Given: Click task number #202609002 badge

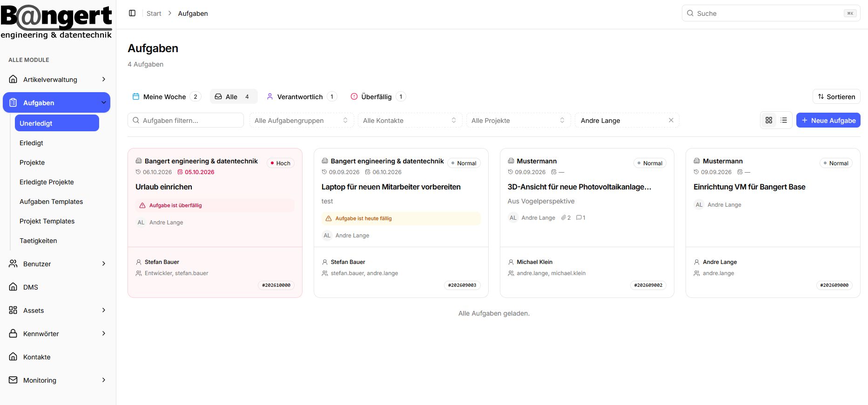Looking at the screenshot, I should 648,285.
